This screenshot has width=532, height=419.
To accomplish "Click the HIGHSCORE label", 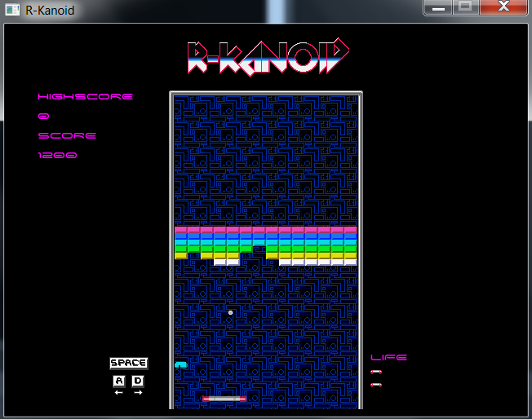I will tap(85, 97).
